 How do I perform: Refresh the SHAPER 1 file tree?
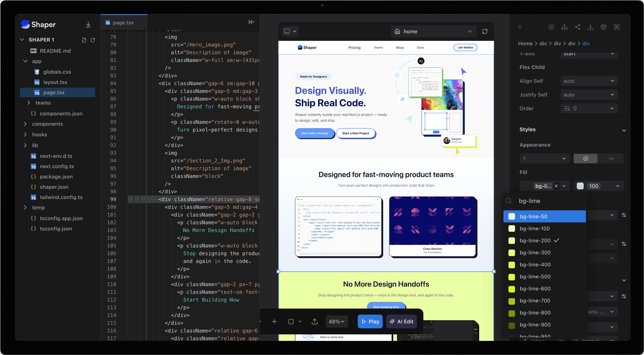point(93,40)
